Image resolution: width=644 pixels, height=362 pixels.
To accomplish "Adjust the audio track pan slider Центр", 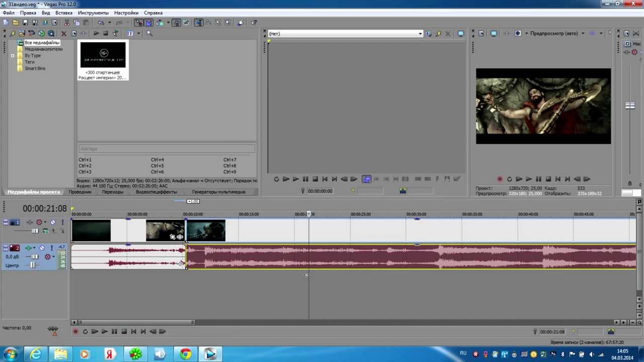I will pyautogui.click(x=33, y=265).
